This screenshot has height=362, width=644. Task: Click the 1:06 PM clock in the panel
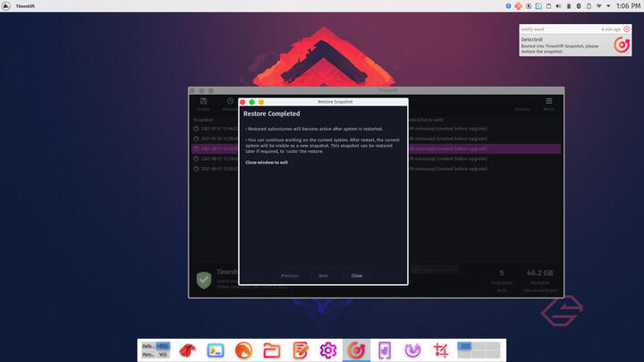pos(628,6)
